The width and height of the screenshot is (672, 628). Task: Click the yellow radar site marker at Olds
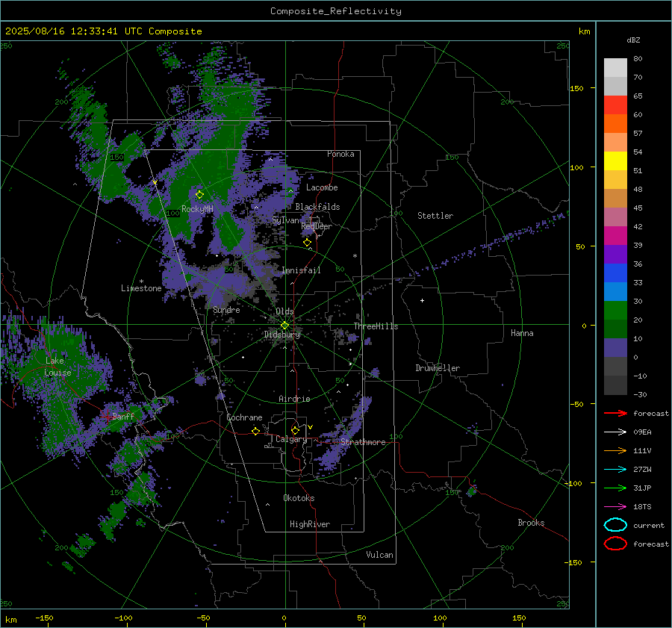[x=284, y=326]
